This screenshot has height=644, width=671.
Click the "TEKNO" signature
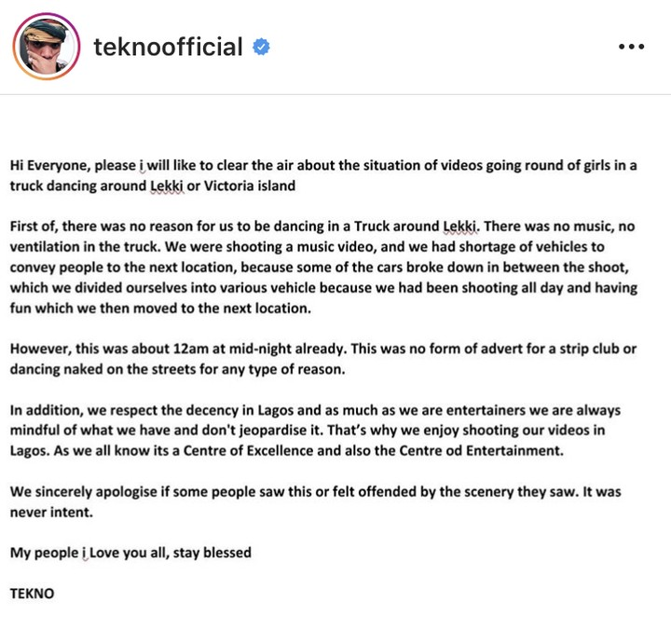30,594
